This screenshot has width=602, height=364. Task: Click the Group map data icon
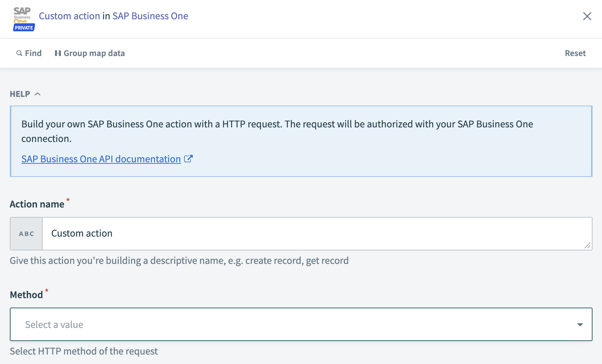pos(59,53)
